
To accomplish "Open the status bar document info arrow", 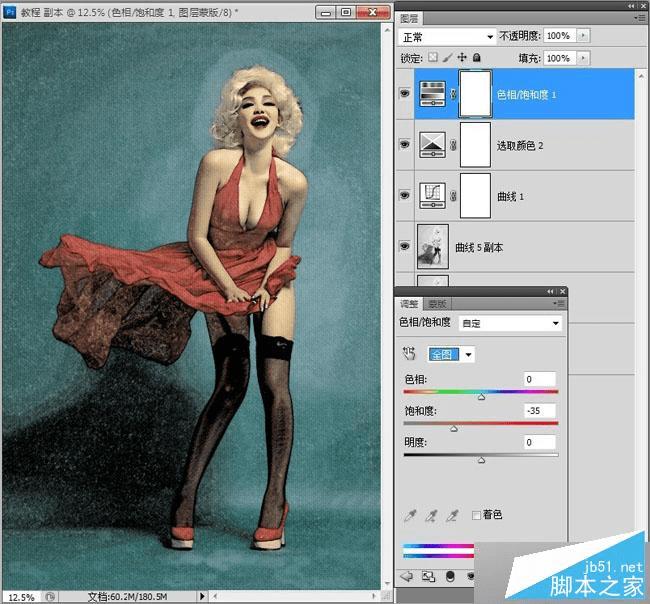I will [202, 596].
